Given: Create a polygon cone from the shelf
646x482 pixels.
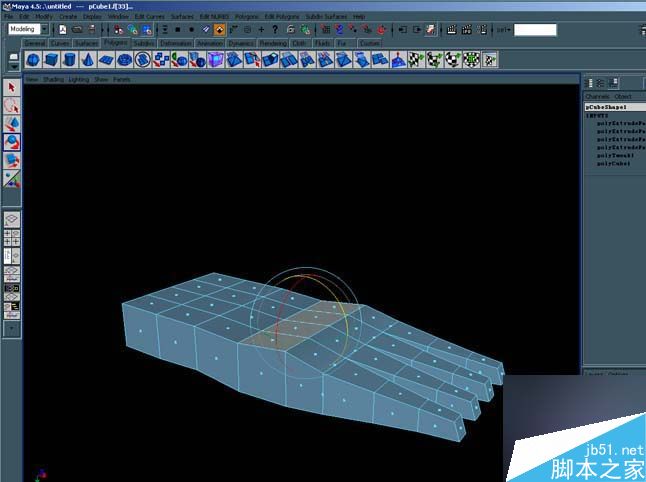Looking at the screenshot, I should [x=87, y=60].
